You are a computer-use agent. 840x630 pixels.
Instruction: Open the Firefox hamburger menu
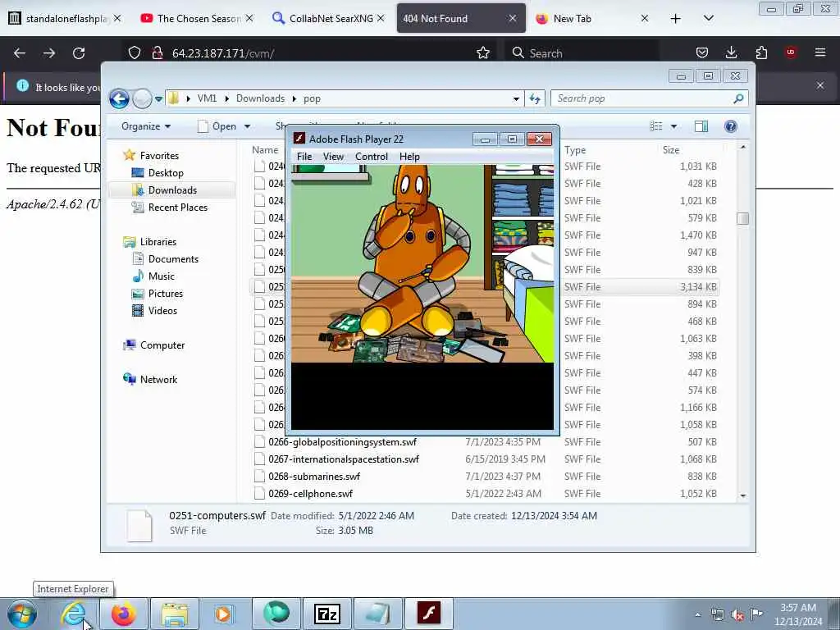pyautogui.click(x=819, y=52)
